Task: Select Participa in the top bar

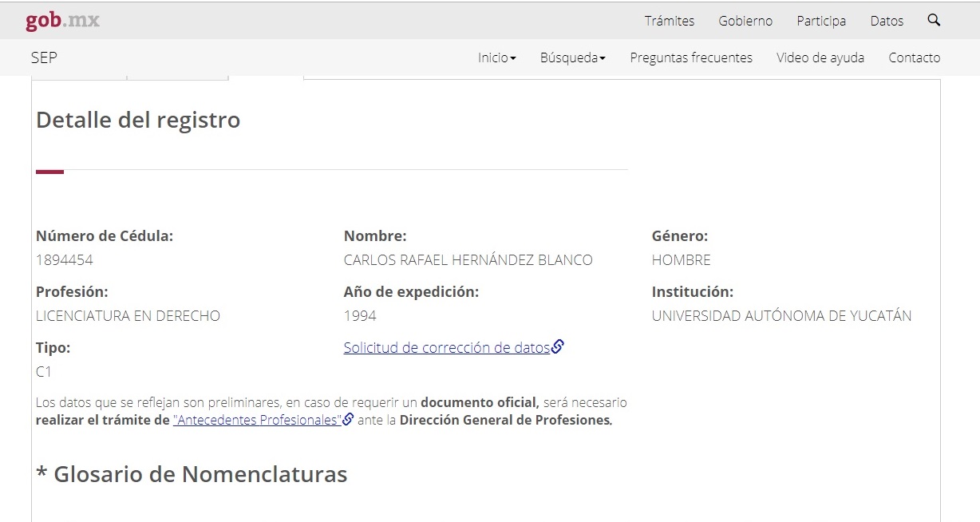Action: click(x=820, y=21)
